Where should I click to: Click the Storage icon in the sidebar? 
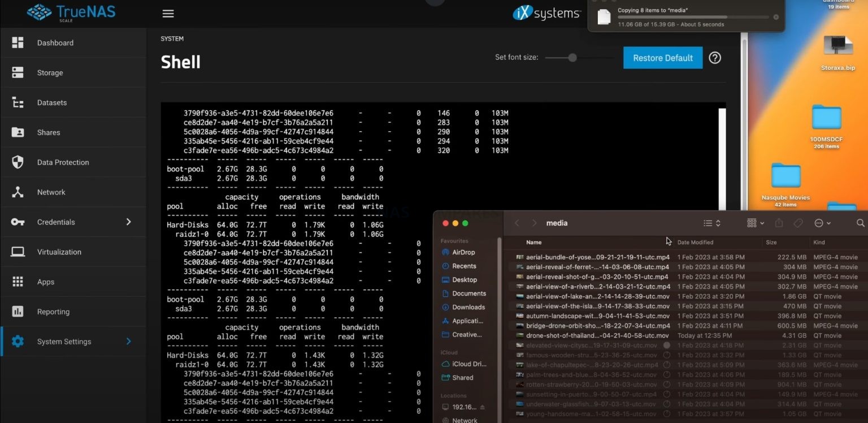[18, 73]
